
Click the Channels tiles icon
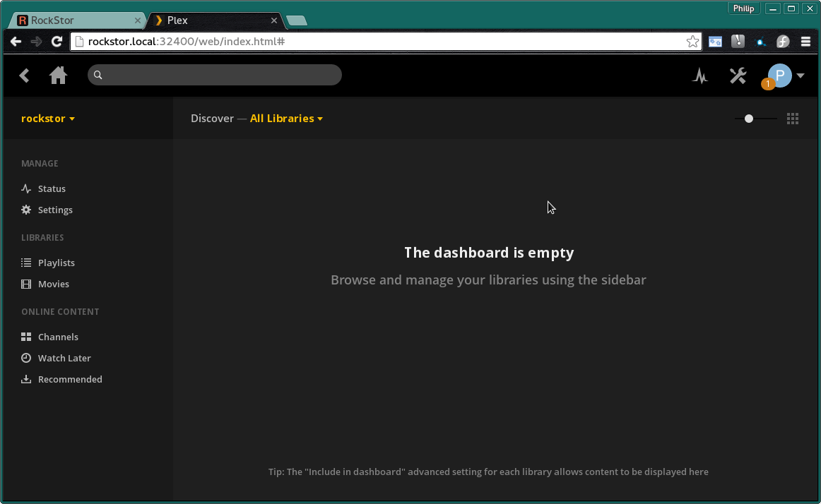pos(26,337)
